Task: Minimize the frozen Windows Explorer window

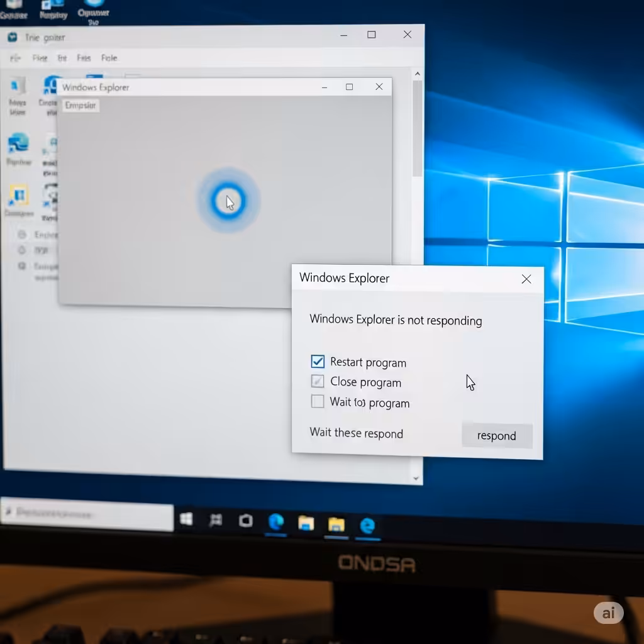Action: (x=325, y=87)
